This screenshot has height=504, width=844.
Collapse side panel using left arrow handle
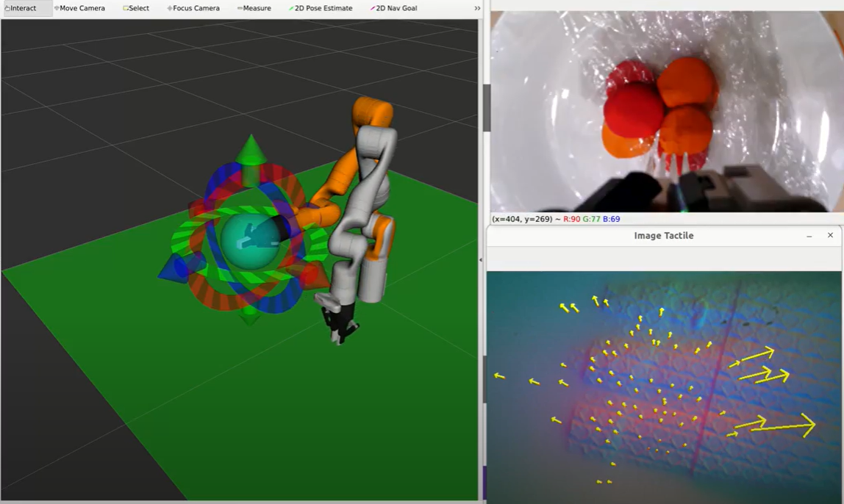pos(481,260)
